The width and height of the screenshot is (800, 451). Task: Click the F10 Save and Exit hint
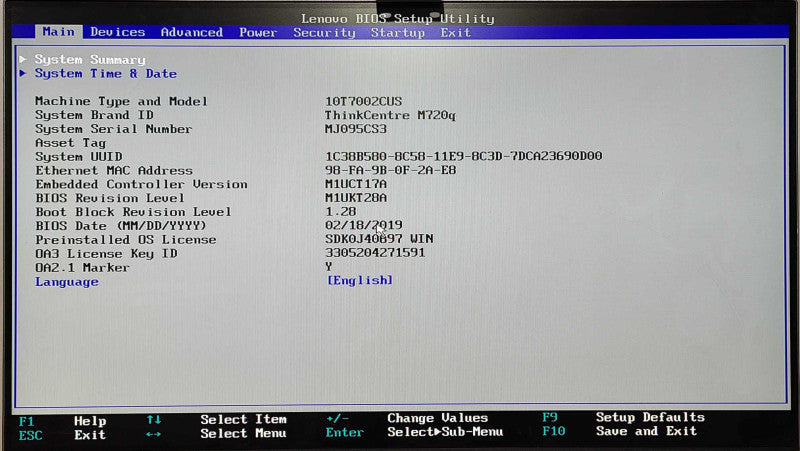(619, 431)
